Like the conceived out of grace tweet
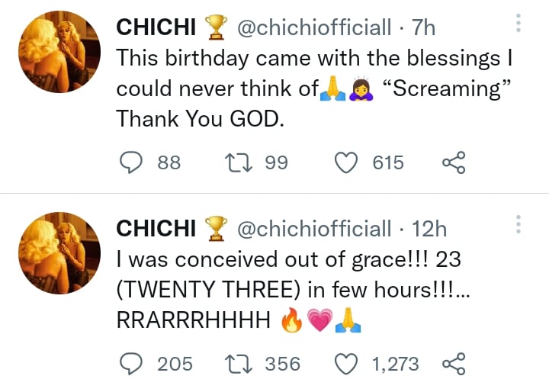 click(348, 364)
